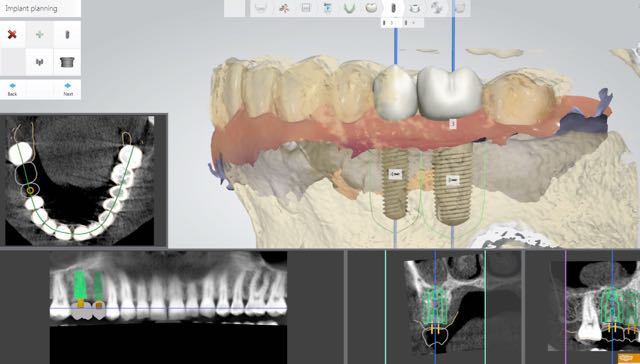Open the surgical guide step icon in toolbar
The image size is (640, 364).
point(415,8)
